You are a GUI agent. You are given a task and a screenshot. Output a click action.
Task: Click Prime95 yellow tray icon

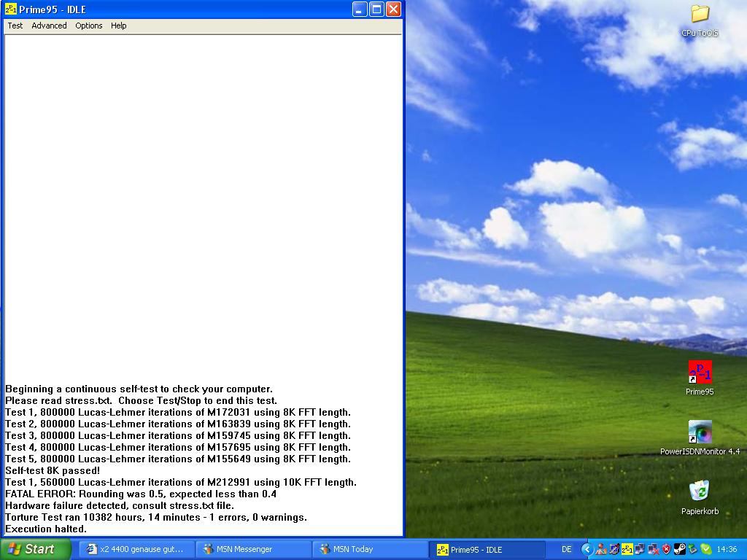point(627,549)
